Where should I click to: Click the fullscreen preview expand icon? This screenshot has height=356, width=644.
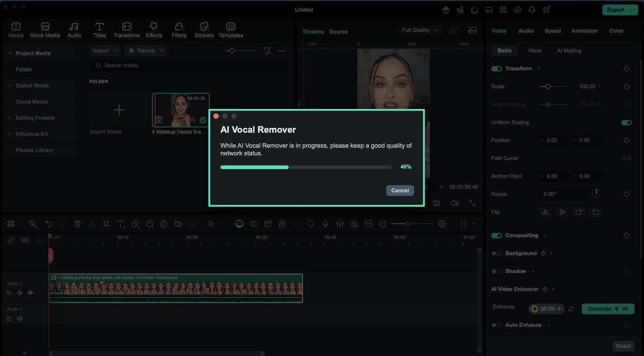coord(472,203)
